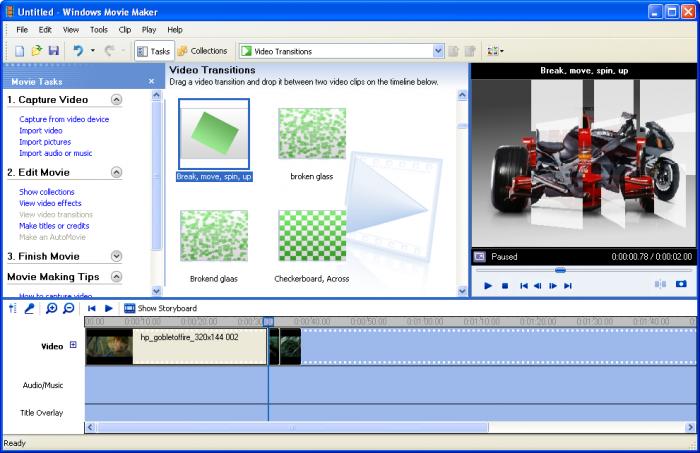This screenshot has height=453, width=700.
Task: Switch to storyboard with Show Storyboard
Action: [160, 309]
